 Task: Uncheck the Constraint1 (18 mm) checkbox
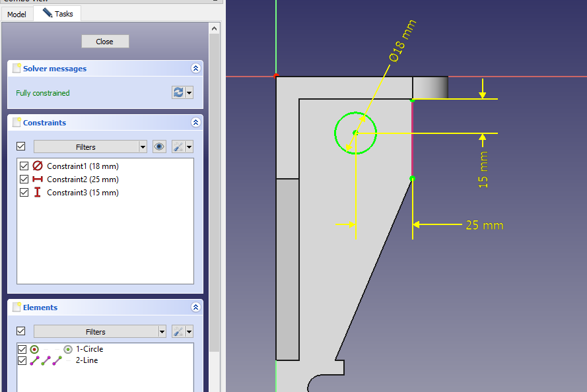[24, 166]
